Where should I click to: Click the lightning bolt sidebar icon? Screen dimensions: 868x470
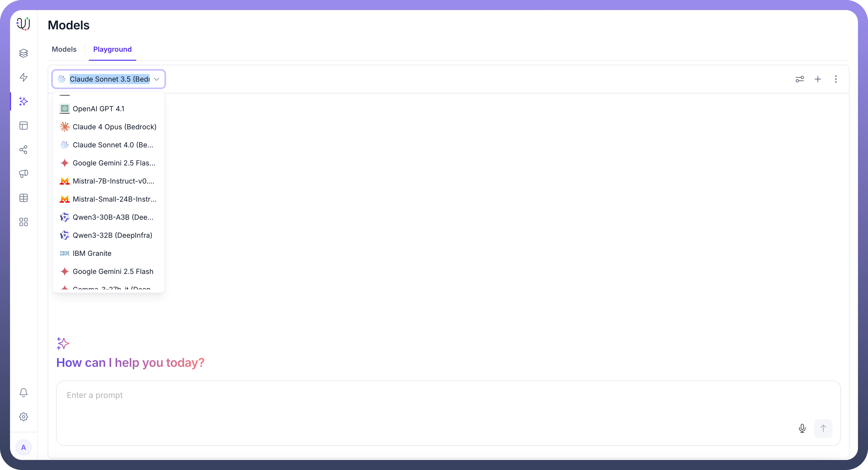coord(24,77)
